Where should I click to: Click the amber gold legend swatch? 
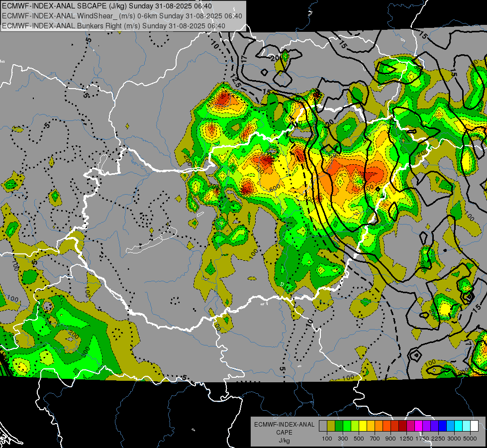click(371, 426)
